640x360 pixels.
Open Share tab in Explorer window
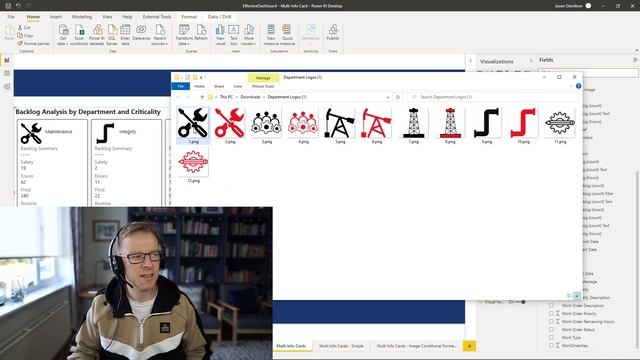[219, 86]
